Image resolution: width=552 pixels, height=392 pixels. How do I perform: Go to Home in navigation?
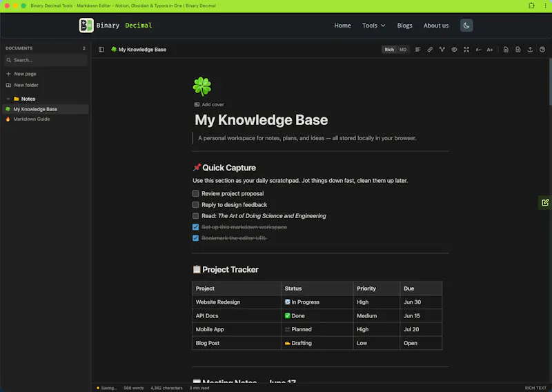point(342,26)
